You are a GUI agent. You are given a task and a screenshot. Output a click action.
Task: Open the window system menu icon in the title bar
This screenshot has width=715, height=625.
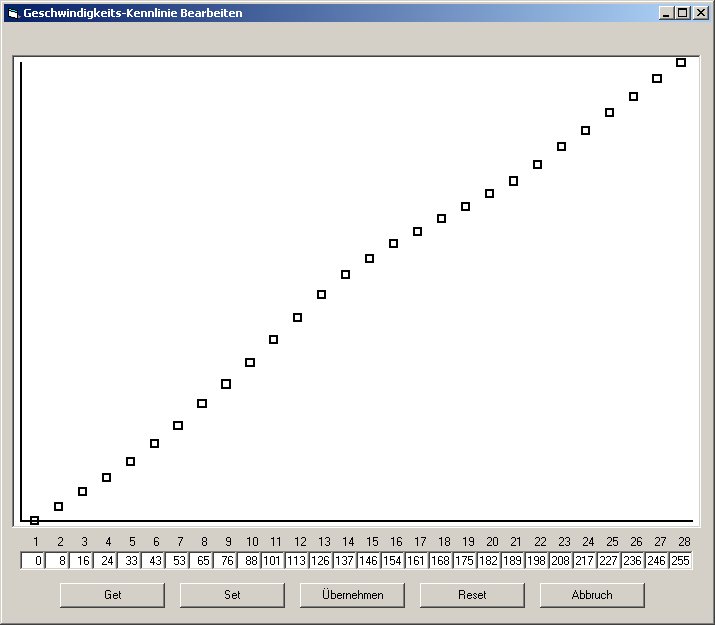tap(12, 13)
